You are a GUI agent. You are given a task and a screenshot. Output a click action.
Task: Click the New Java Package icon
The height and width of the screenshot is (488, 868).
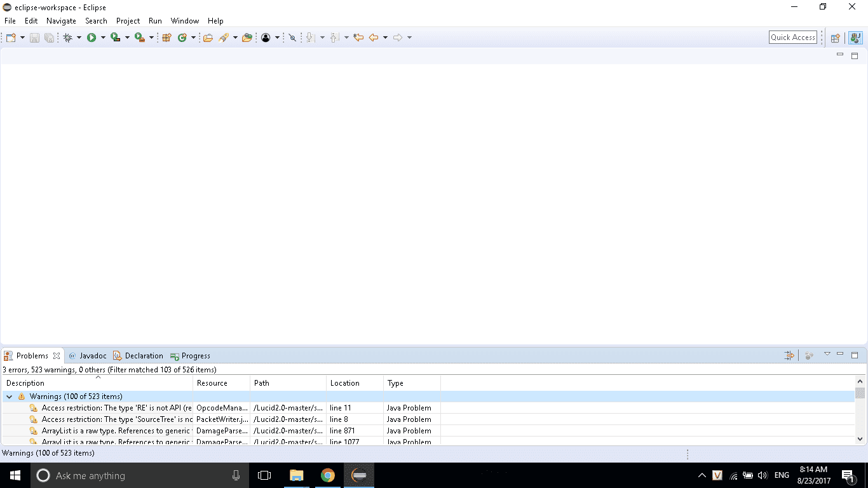click(x=166, y=37)
